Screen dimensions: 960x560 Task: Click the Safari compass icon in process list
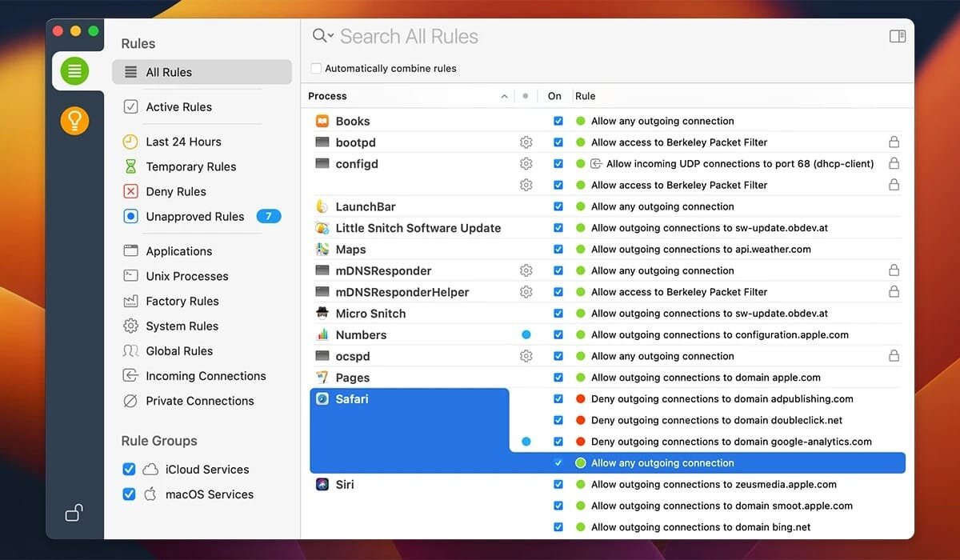click(x=322, y=398)
